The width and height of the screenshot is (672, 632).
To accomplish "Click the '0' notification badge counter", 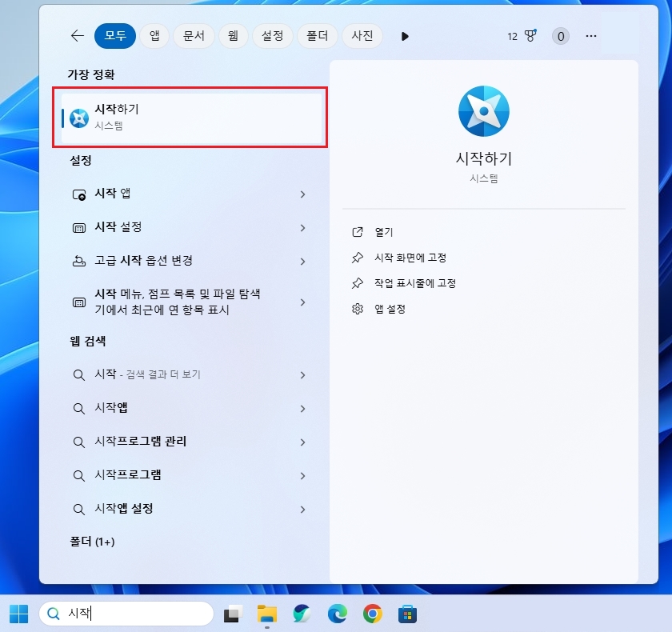I will pyautogui.click(x=561, y=36).
